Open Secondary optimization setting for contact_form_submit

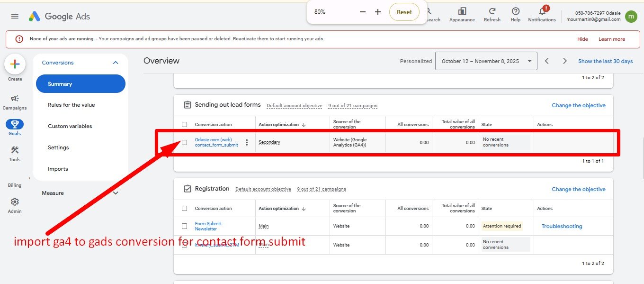coord(269,142)
